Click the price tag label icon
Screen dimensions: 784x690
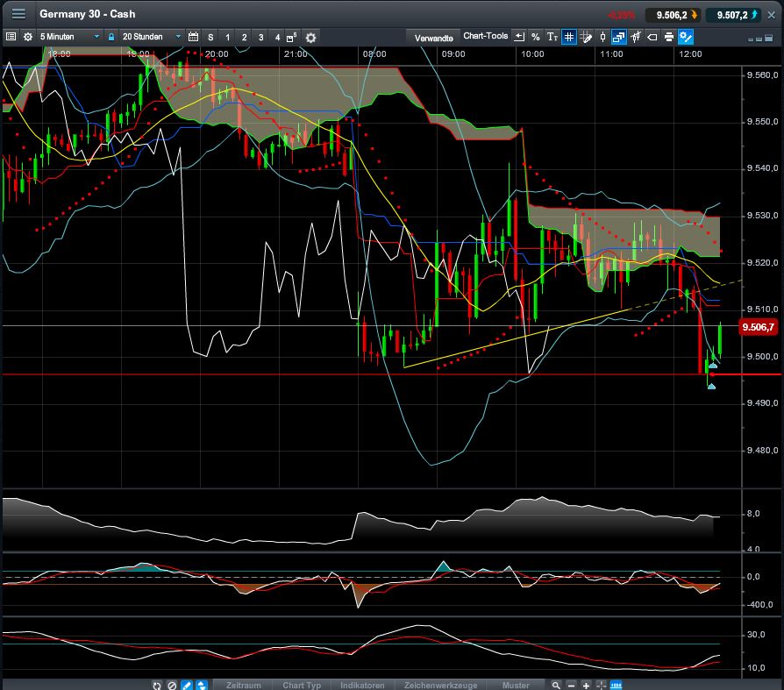click(652, 37)
